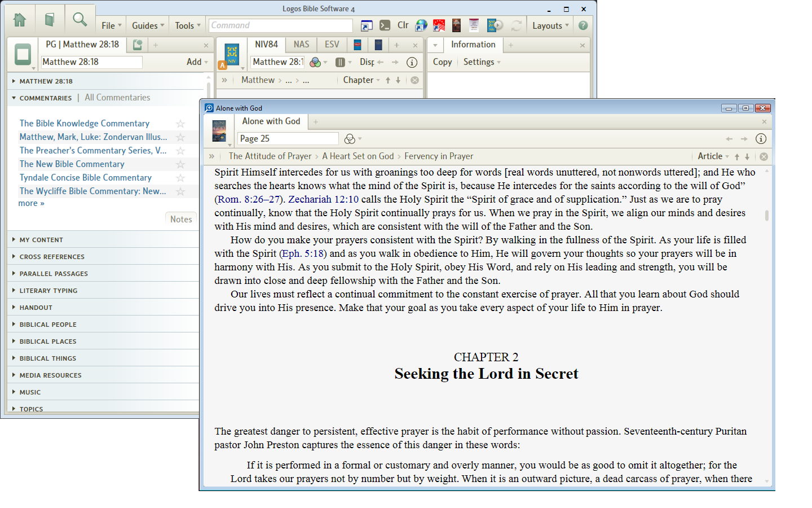812x508 pixels.
Task: Expand the BIBLICAL PEOPLE section
Action: click(44, 325)
